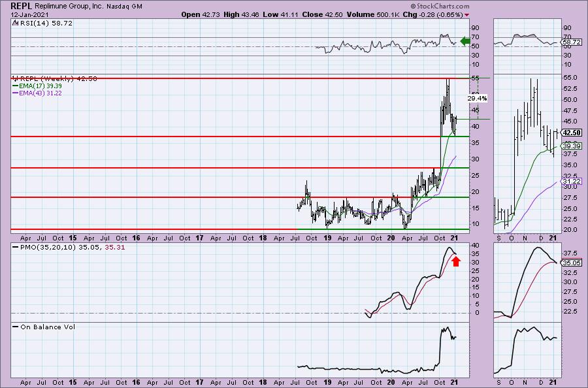Click the On Balance Vol label text

48,327
